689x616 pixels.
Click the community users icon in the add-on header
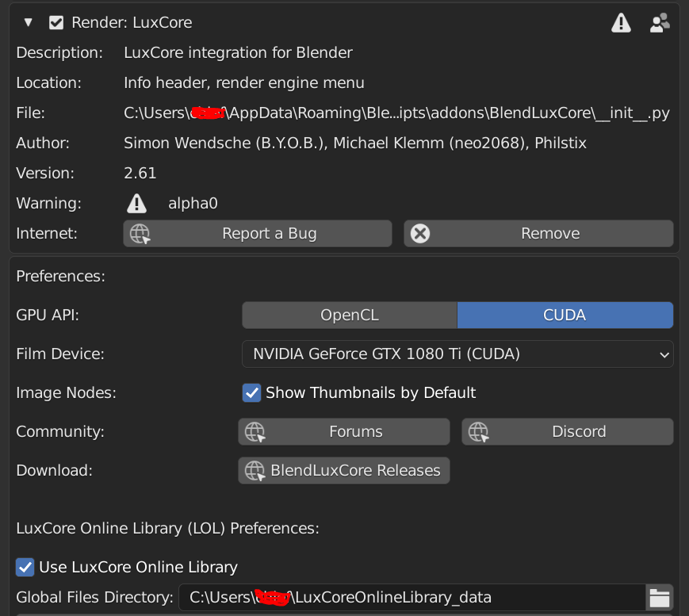[659, 23]
